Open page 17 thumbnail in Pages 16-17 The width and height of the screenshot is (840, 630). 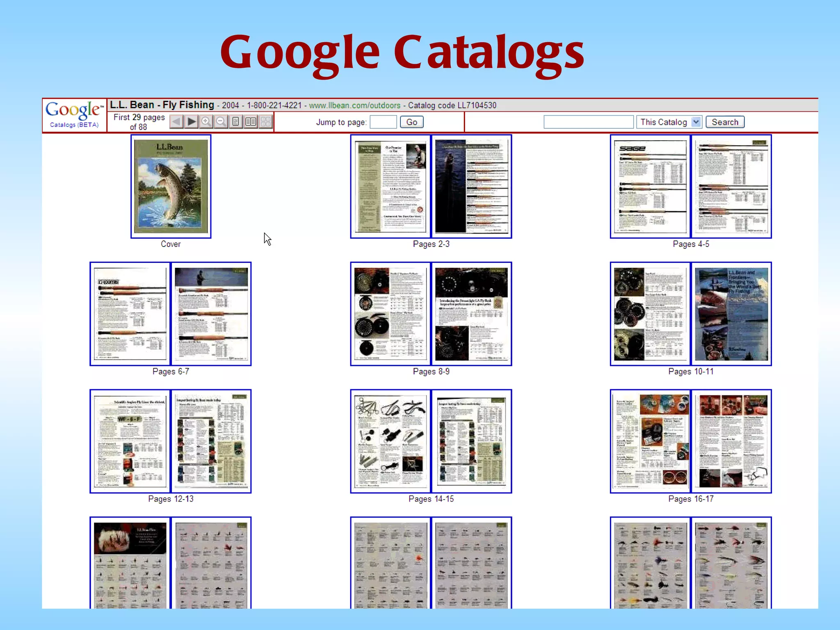coord(732,441)
